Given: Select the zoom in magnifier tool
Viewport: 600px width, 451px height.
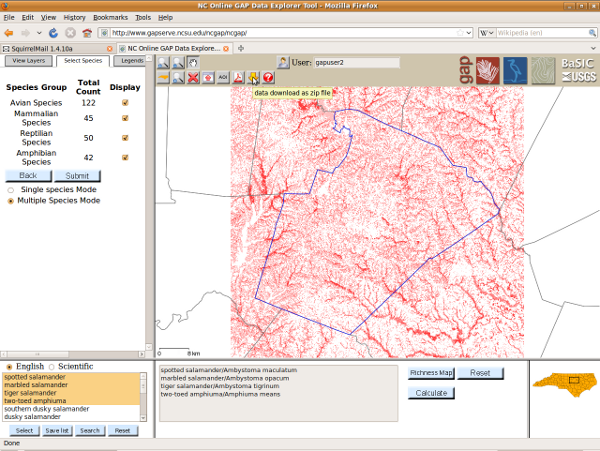Looking at the screenshot, I should (163, 63).
